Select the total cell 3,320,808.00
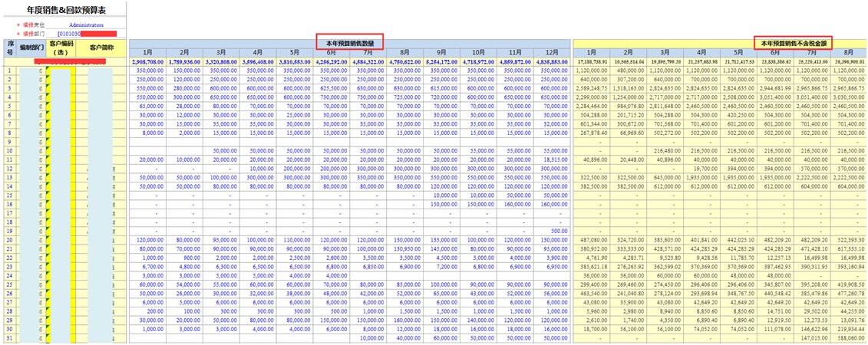 (222, 61)
